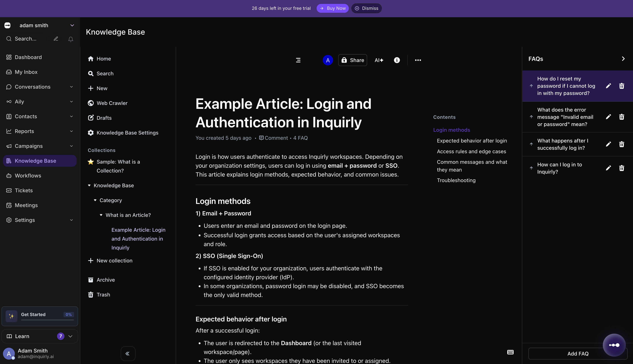
Task: Click Buy Now in trial banner
Action: click(332, 8)
